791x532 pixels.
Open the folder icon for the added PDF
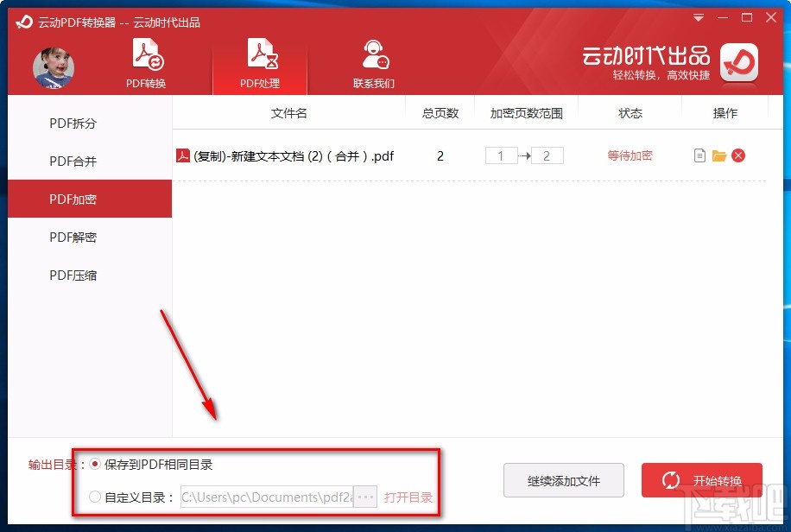(x=718, y=155)
